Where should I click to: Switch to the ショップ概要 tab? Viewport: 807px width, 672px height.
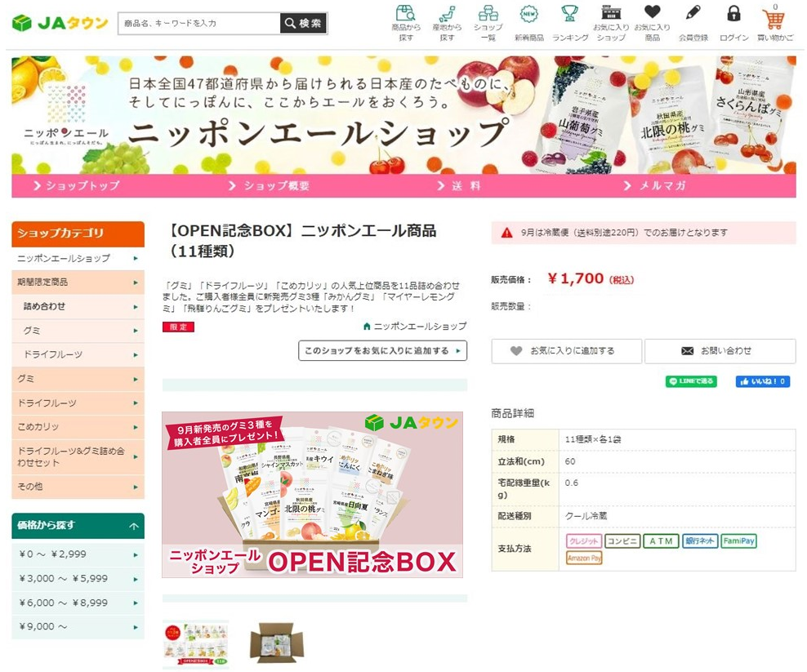(x=270, y=186)
